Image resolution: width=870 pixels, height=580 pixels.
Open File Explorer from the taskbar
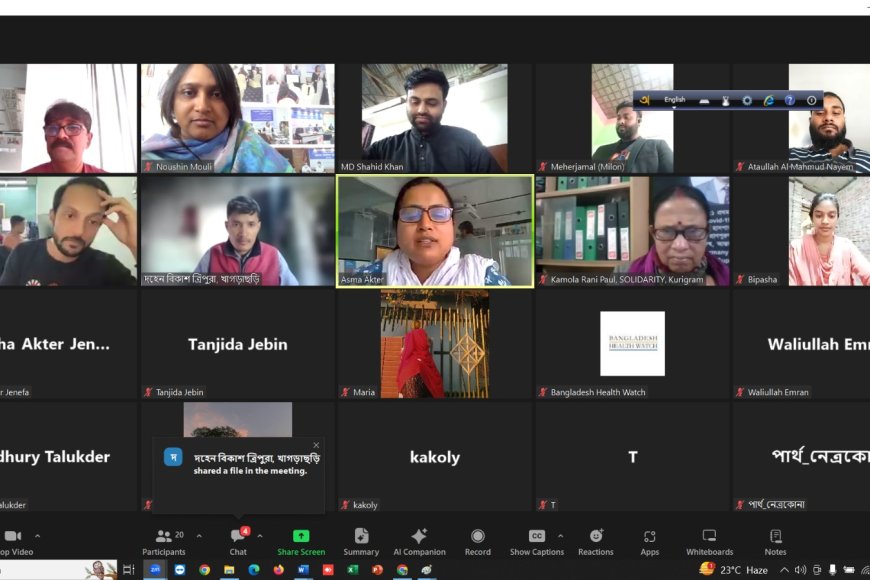click(x=229, y=569)
